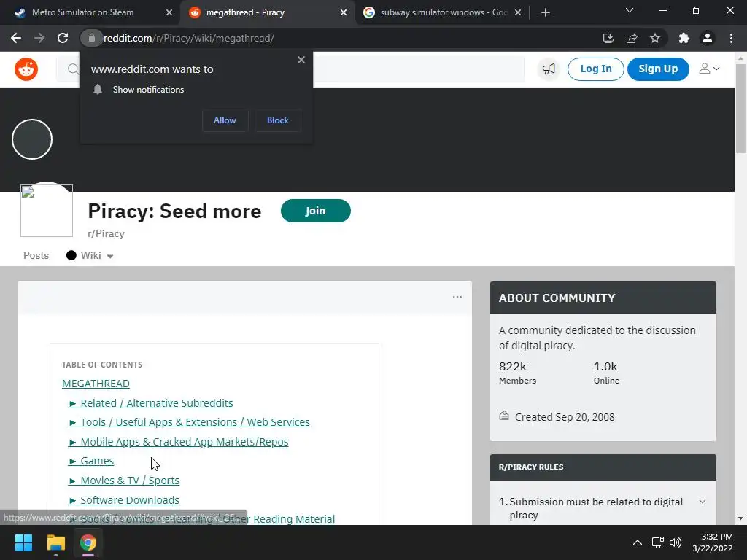Click the Sign Up button
The image size is (747, 560).
[x=658, y=69]
